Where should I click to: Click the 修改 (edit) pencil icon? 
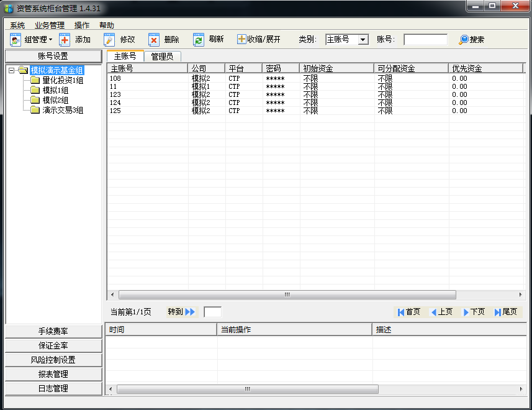pyautogui.click(x=110, y=40)
